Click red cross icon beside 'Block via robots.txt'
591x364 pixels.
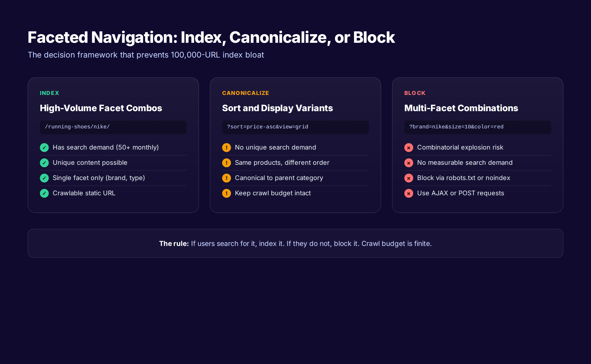click(409, 178)
